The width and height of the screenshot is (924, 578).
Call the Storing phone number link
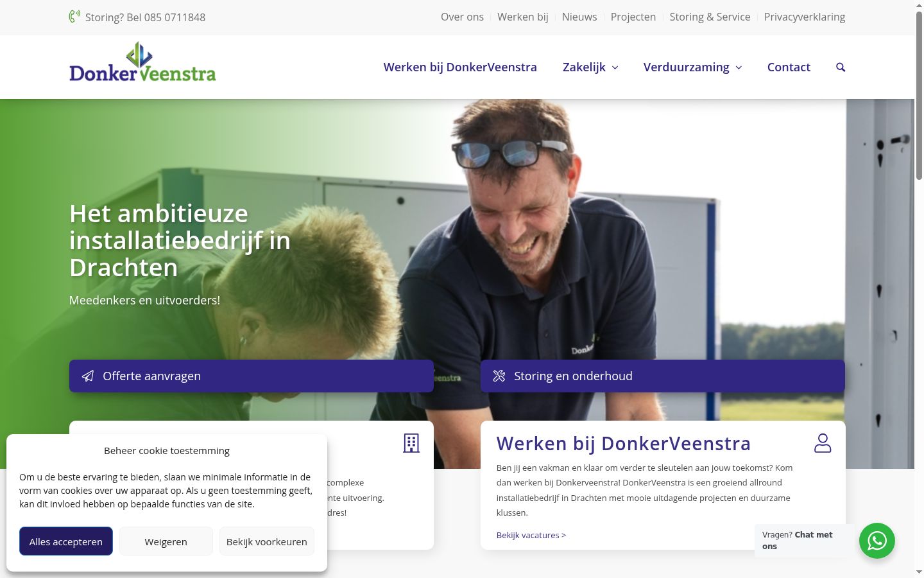click(x=145, y=17)
